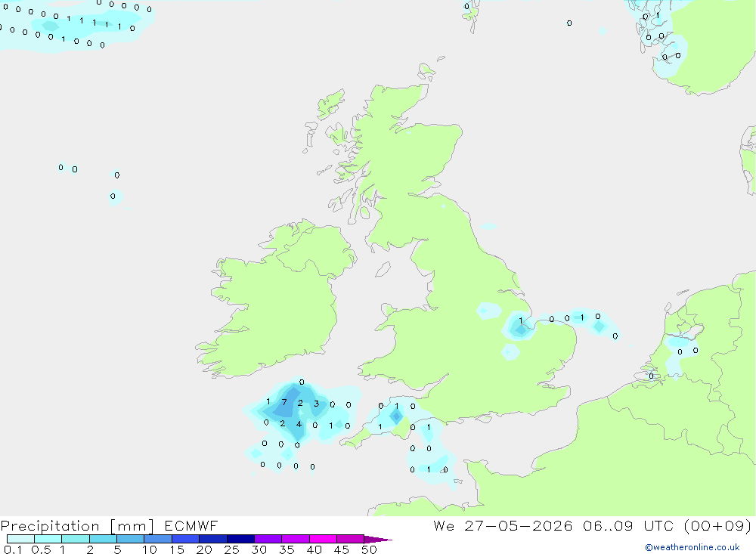Screen dimensions: 756x554
Task: Click the "3" precipitation value south of Ireland
Action: point(316,404)
